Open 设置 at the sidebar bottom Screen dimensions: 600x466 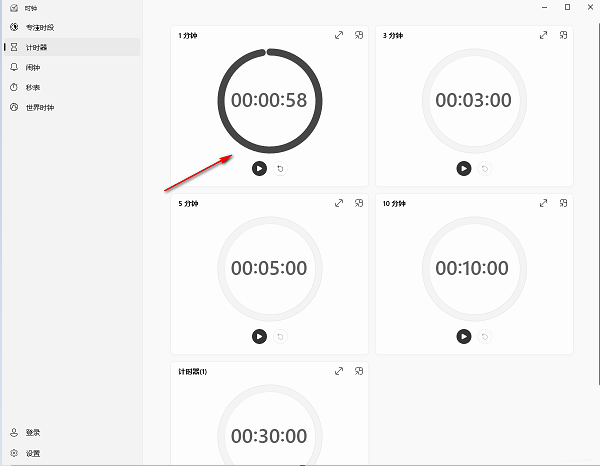coord(72,453)
